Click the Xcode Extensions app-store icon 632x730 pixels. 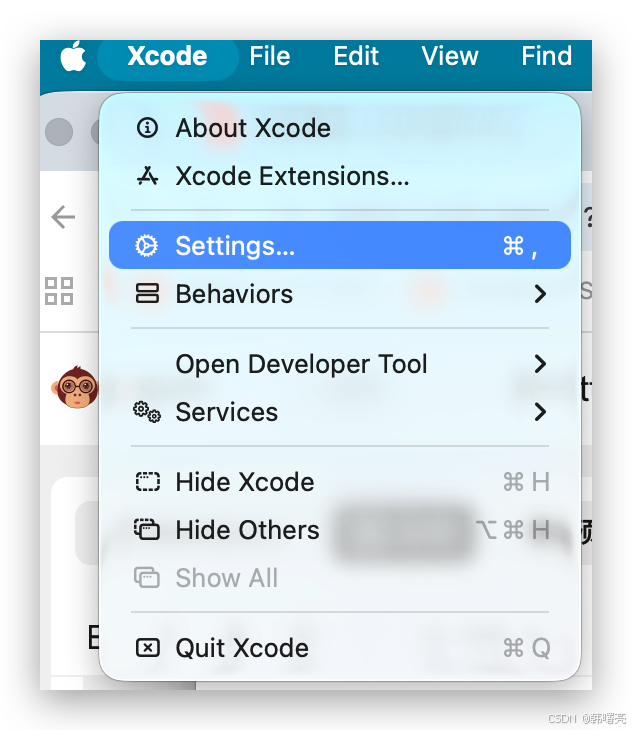point(148,176)
